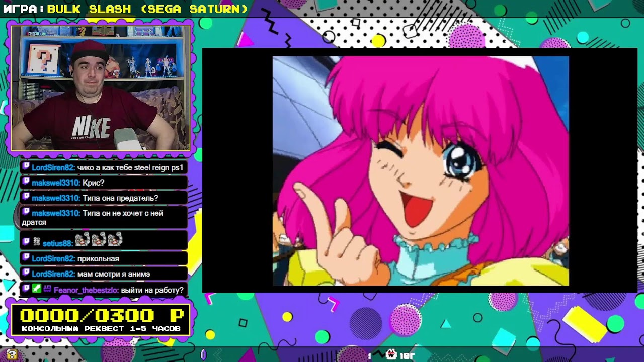Click the rightmost emote in setius88's message
The height and width of the screenshot is (362, 644).
[115, 240]
